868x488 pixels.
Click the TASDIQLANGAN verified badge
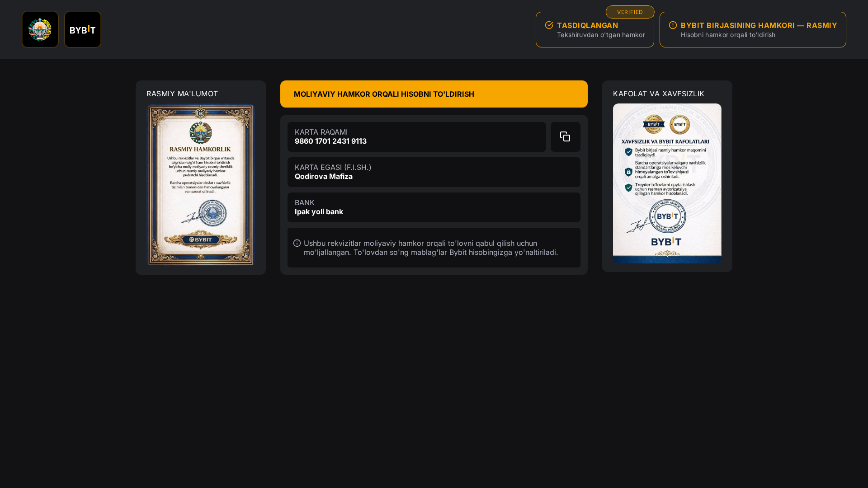[x=594, y=29]
